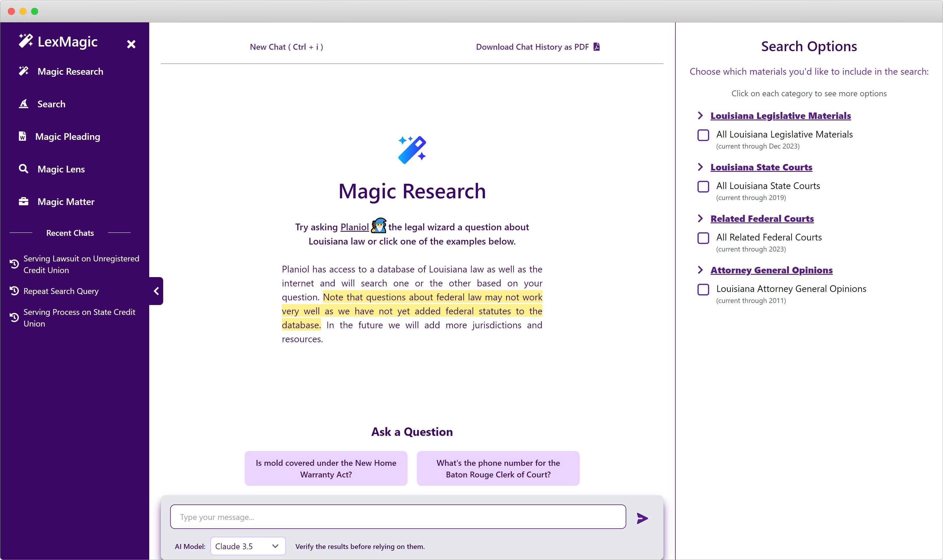Click the macOS green fullscreen button
This screenshot has height=560, width=943.
(35, 11)
